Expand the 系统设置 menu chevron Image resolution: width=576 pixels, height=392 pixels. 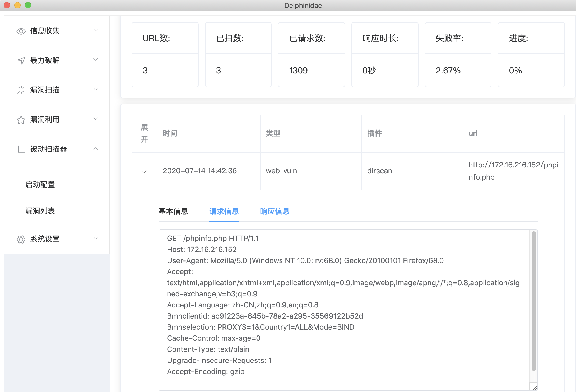[x=96, y=238]
